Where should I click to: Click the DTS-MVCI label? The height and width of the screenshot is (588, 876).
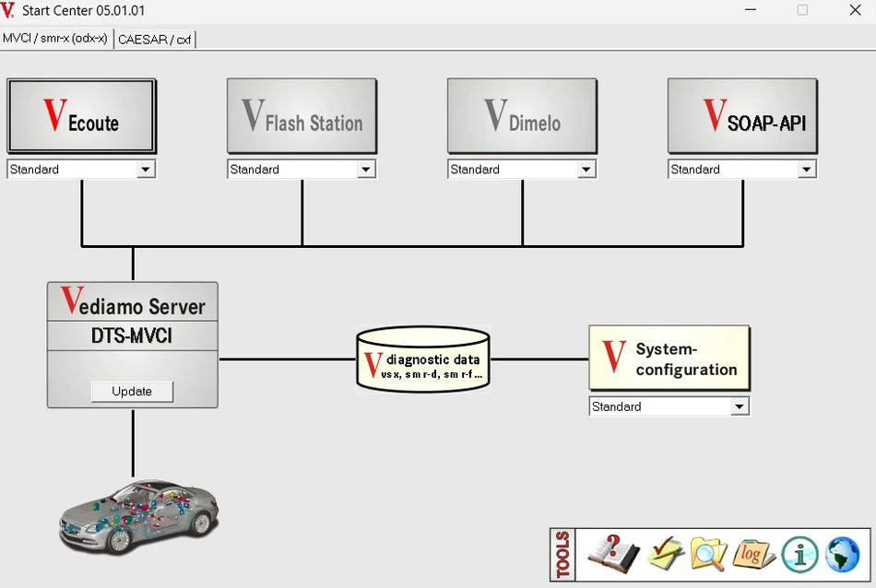(x=133, y=335)
